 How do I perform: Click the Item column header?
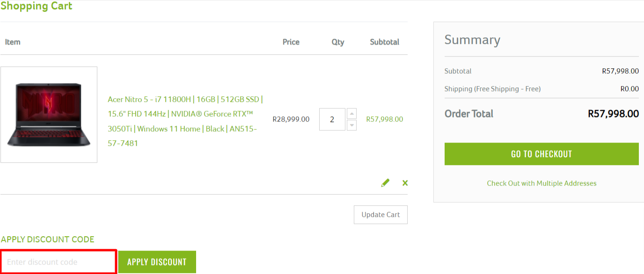[12, 42]
